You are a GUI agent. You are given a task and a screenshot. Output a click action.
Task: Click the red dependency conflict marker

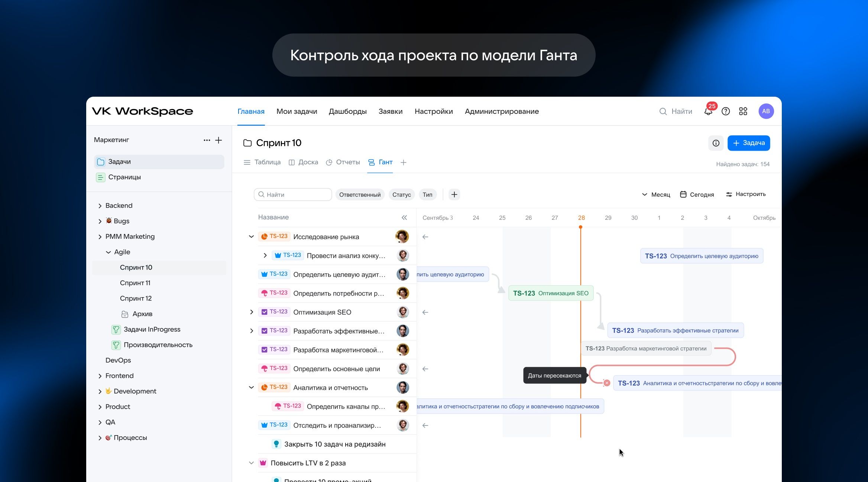click(607, 383)
